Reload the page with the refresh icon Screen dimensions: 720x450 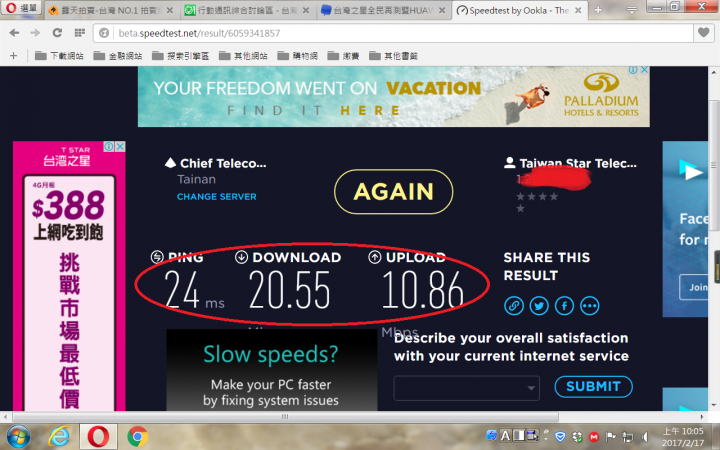[57, 33]
